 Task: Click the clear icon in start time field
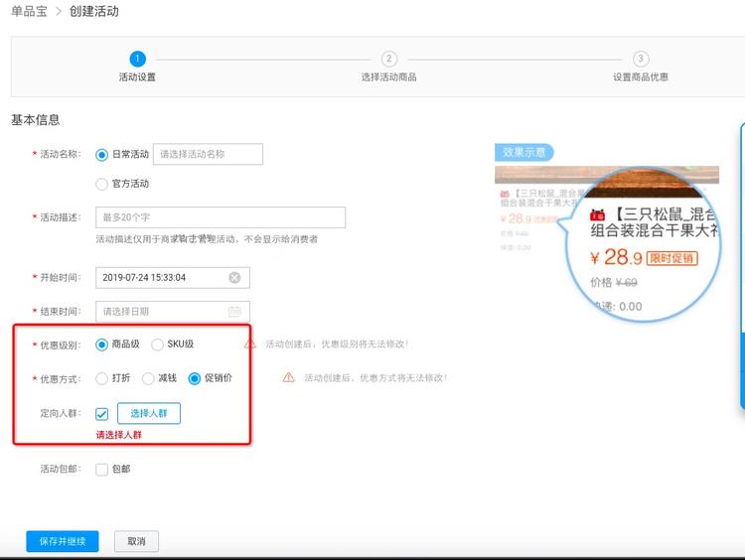(234, 278)
